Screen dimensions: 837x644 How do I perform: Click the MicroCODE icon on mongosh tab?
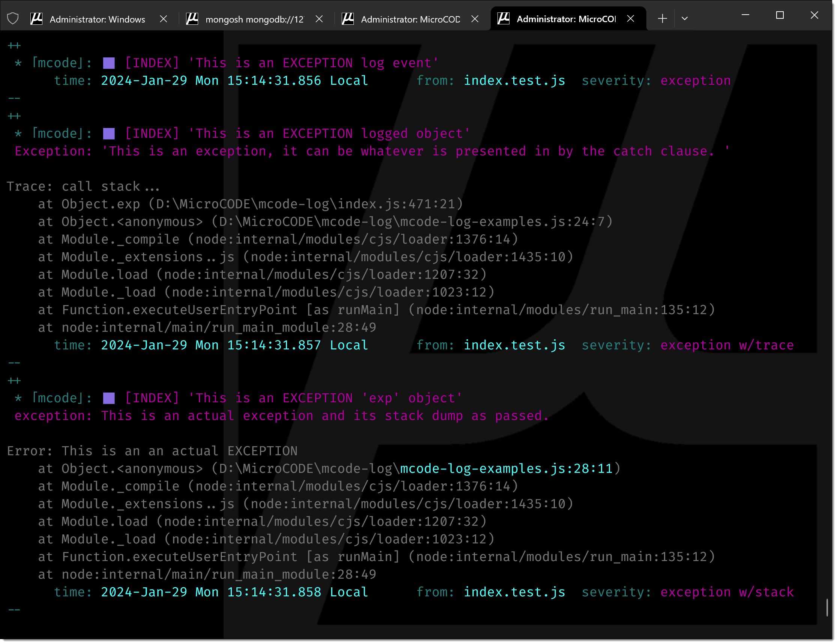192,18
